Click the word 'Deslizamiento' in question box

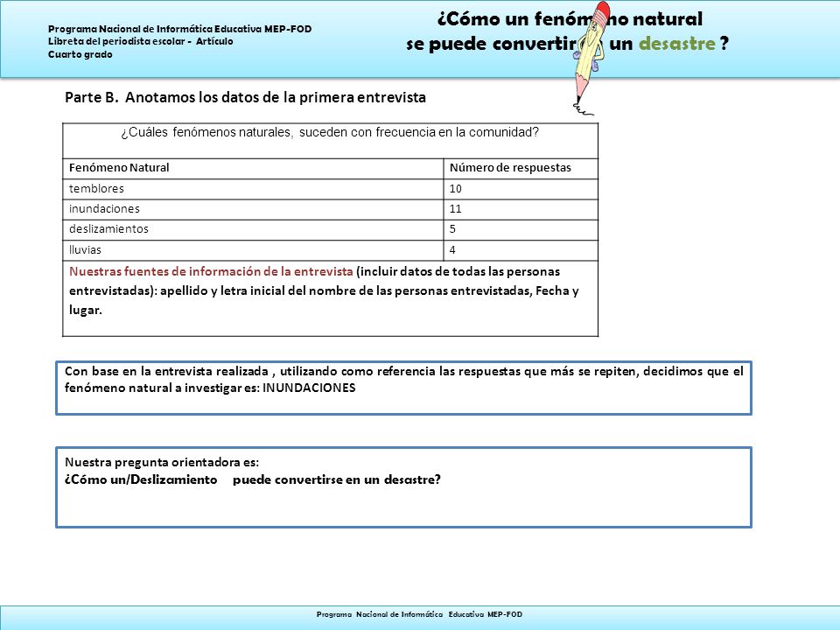(173, 479)
